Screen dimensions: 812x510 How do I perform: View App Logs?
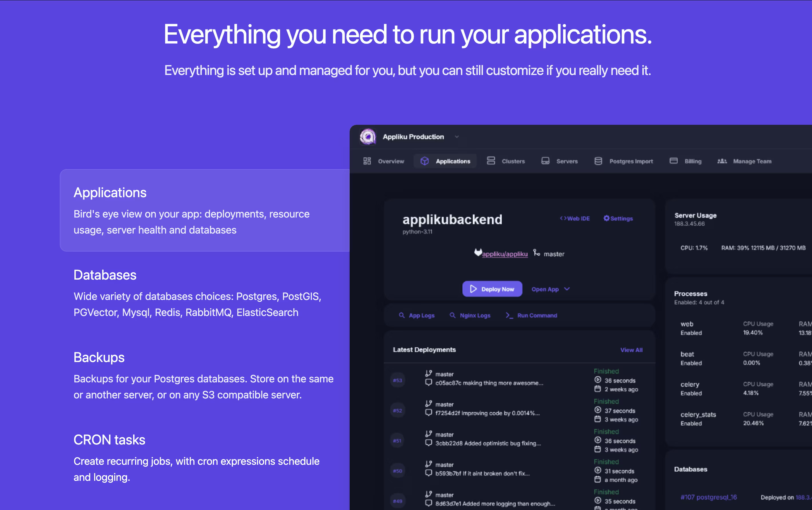[x=417, y=315]
